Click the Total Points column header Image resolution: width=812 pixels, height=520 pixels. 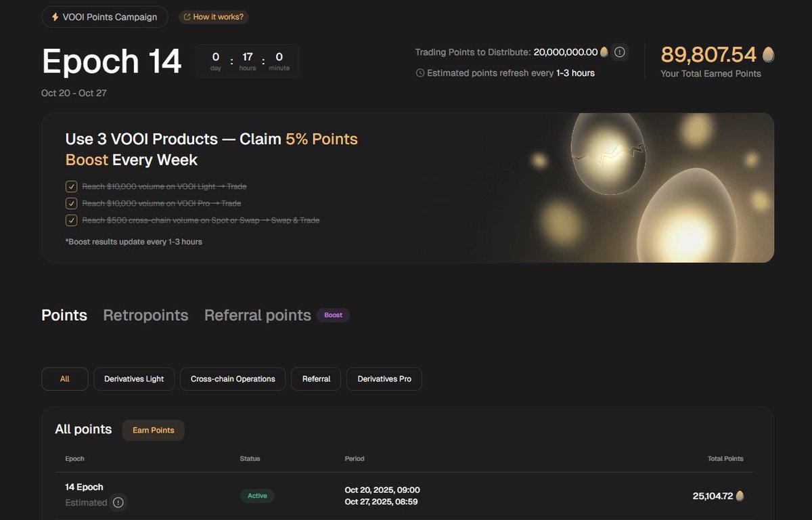pyautogui.click(x=725, y=458)
